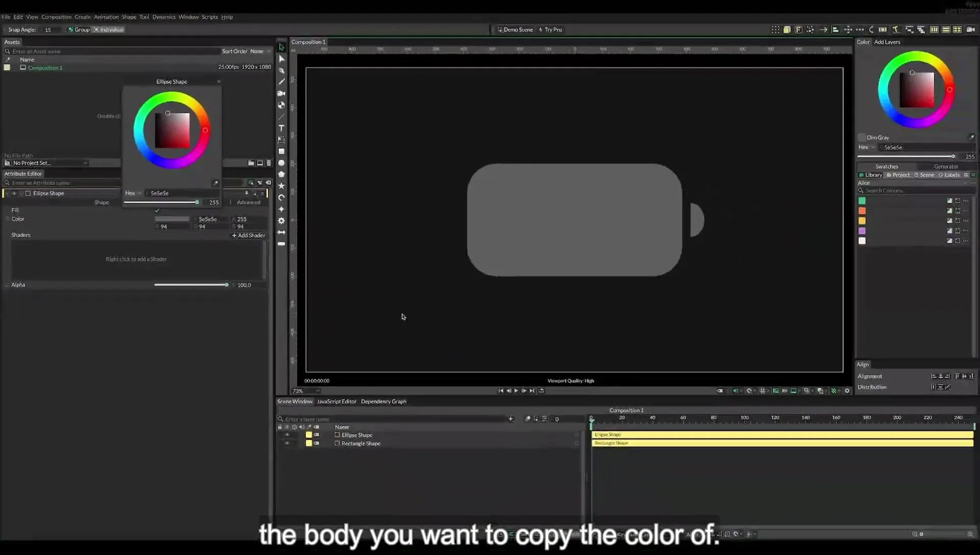The height and width of the screenshot is (555, 980).
Task: Jump to the first frame
Action: click(501, 391)
